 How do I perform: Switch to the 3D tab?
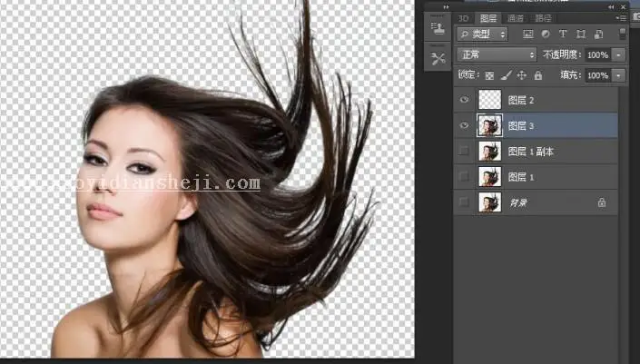pyautogui.click(x=463, y=18)
